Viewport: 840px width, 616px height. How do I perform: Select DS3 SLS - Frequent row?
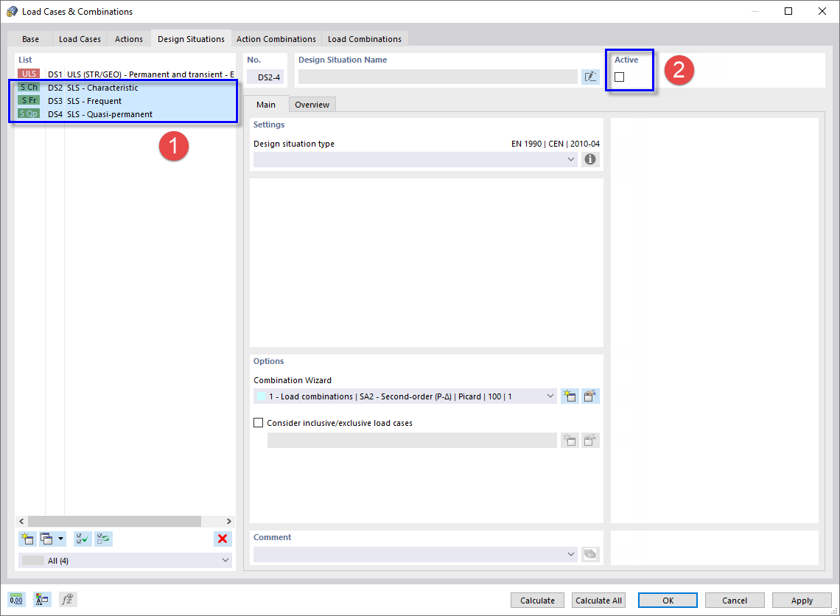click(x=126, y=101)
